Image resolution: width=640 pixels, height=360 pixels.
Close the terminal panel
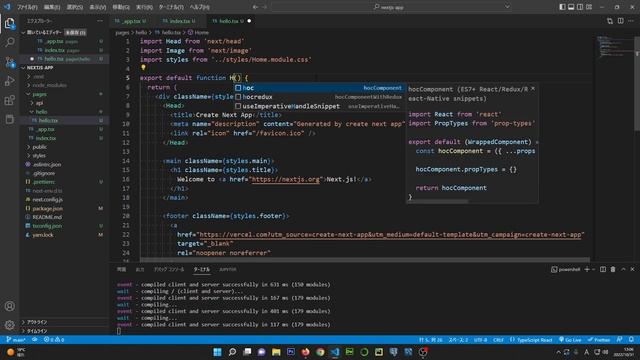[632, 269]
